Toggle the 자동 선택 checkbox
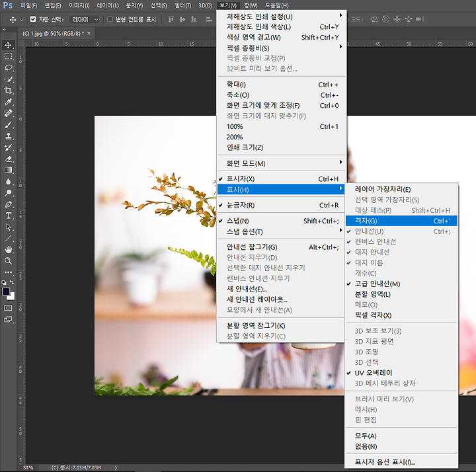476x472 pixels. tap(33, 19)
